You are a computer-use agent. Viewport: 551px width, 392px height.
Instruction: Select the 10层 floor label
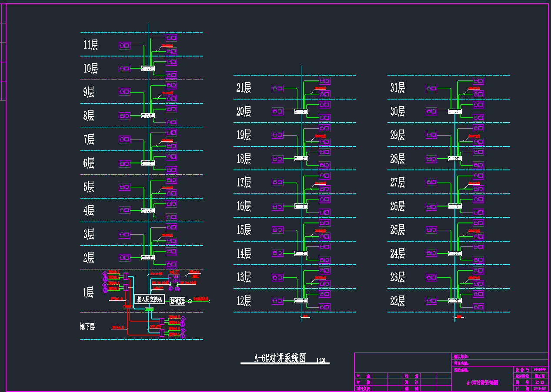(x=90, y=68)
